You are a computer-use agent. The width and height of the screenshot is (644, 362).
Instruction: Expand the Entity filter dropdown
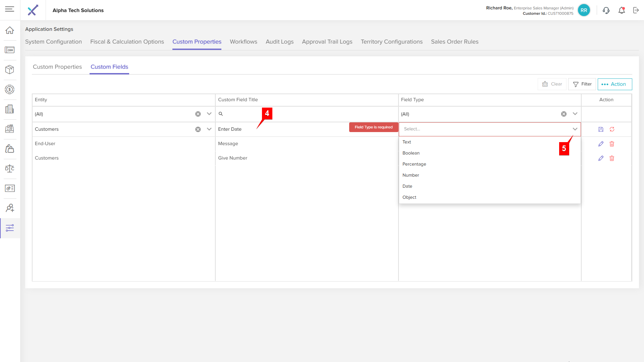coord(209,114)
